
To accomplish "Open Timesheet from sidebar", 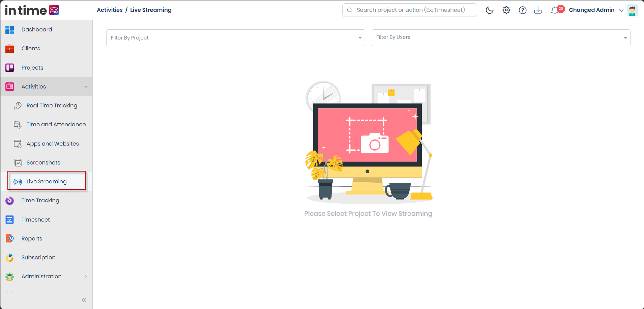I will 36,220.
